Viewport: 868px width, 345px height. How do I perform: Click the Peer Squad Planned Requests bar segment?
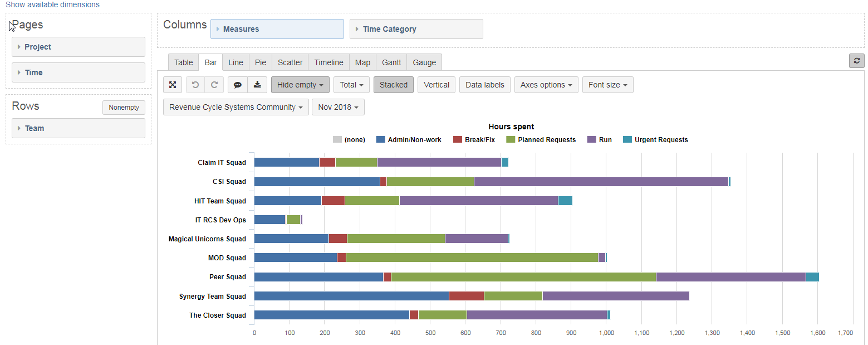[x=523, y=277]
